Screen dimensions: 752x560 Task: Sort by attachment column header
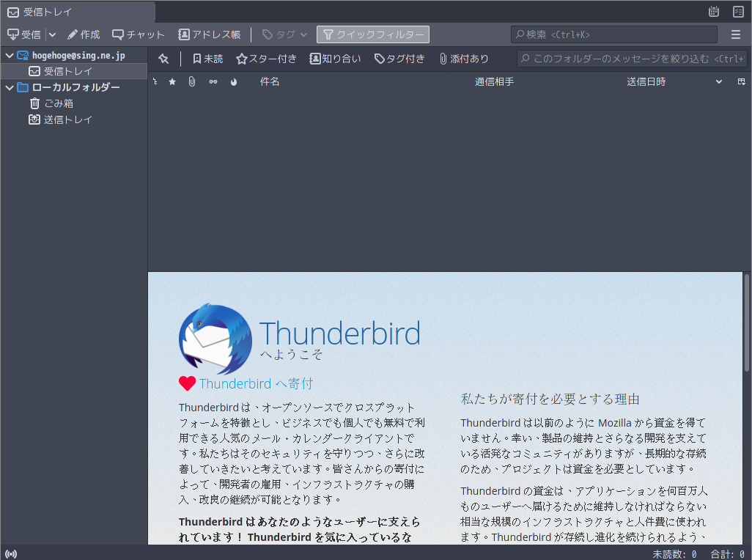click(192, 82)
